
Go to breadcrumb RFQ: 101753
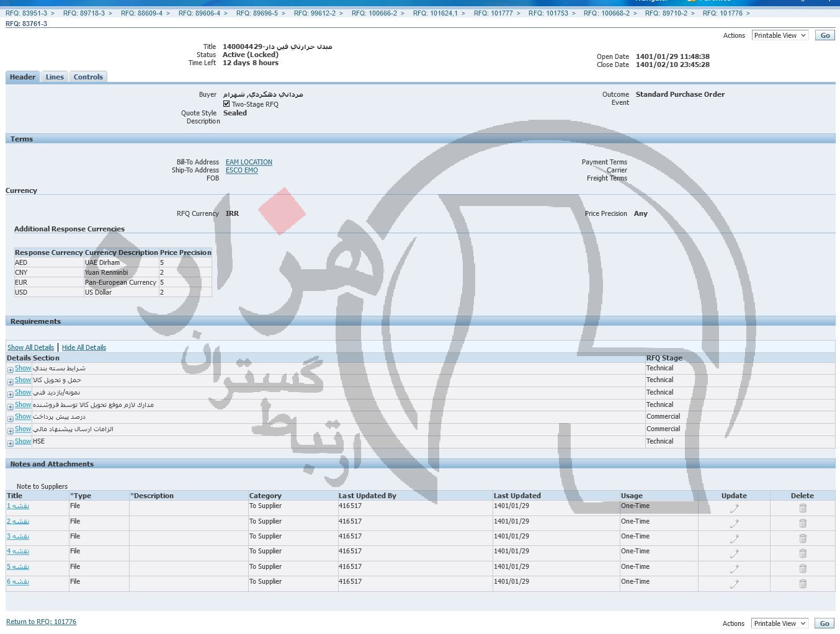pos(548,13)
